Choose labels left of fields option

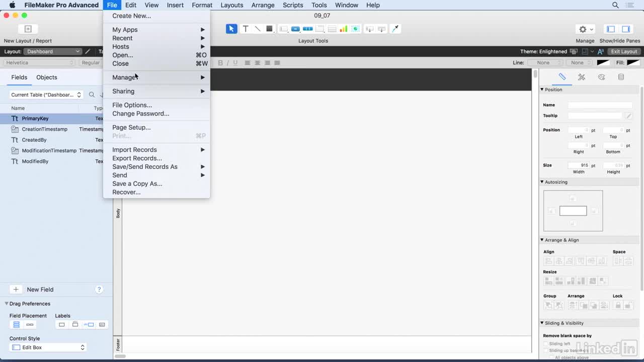(x=89, y=325)
